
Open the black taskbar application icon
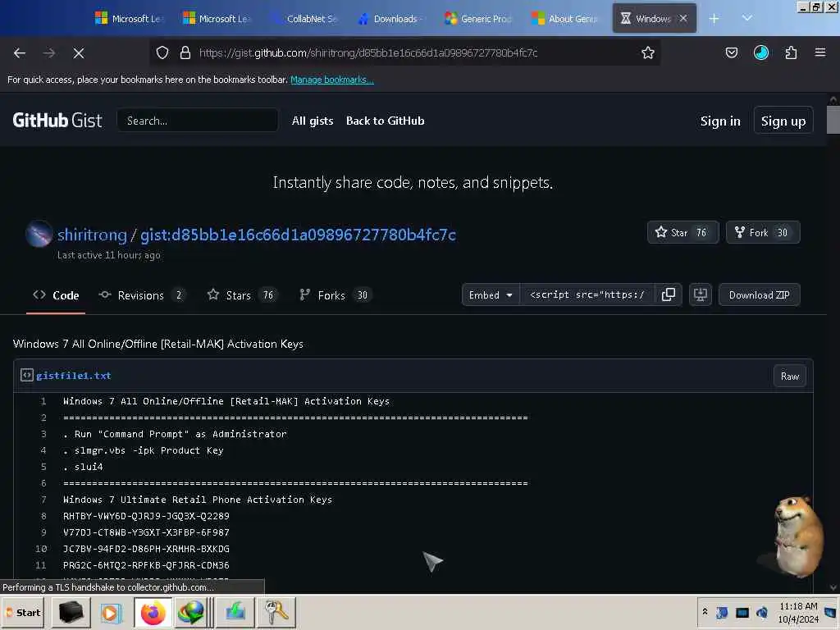(x=71, y=612)
